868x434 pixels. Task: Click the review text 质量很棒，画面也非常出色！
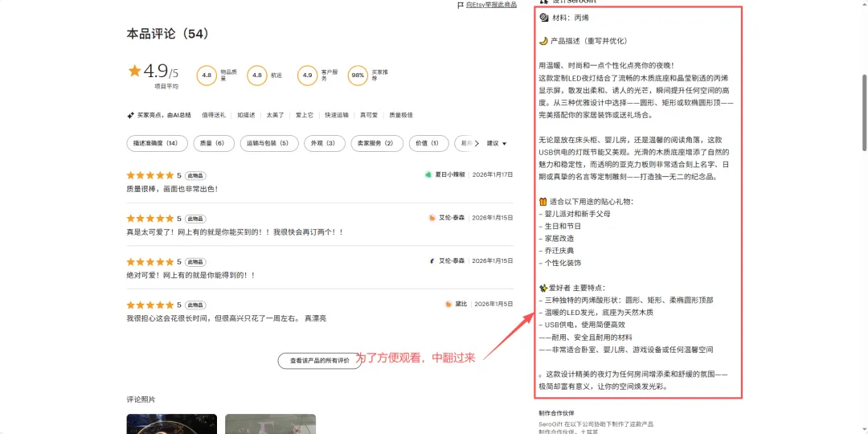coord(172,189)
